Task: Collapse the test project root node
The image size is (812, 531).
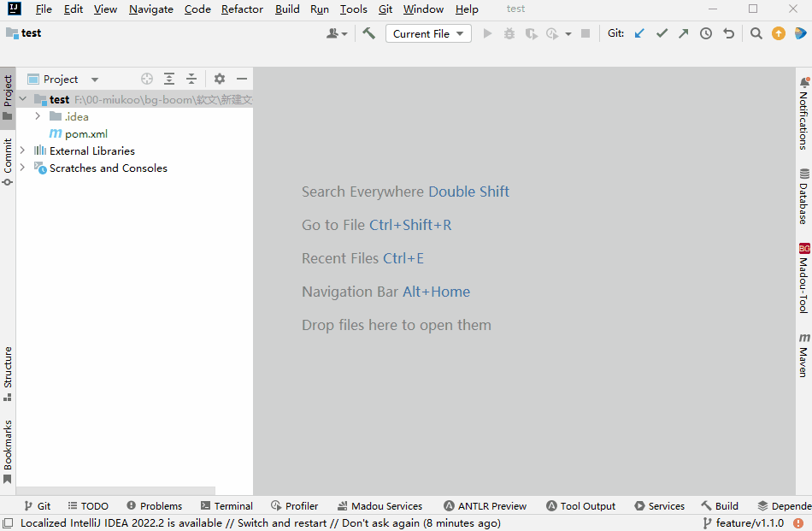Action: pos(23,98)
